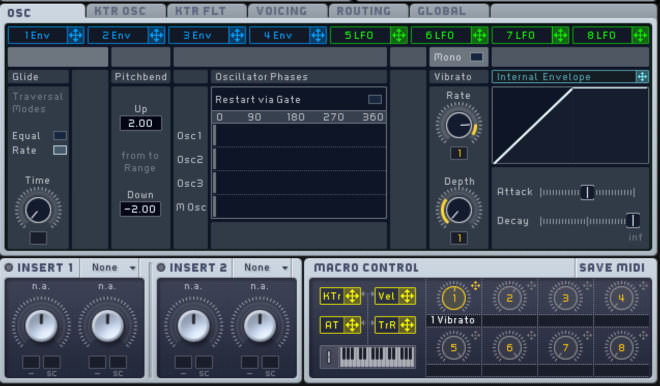Click the Macro 2 knob assign crosshair icon
The height and width of the screenshot is (386, 660).
(532, 286)
